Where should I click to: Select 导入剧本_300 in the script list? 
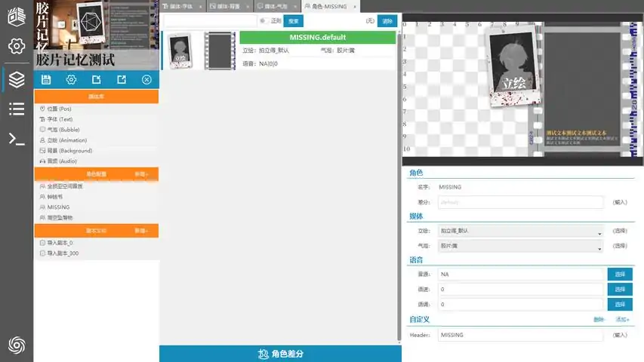click(x=63, y=253)
